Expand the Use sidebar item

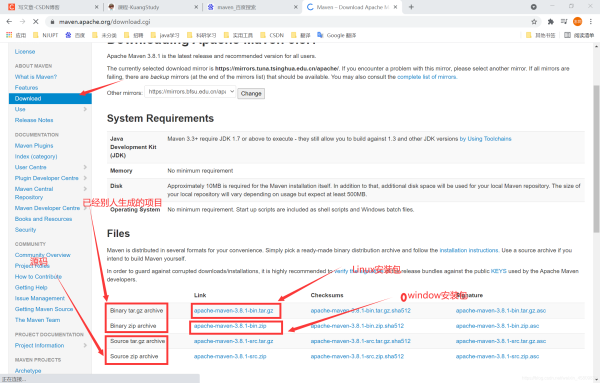click(x=85, y=109)
